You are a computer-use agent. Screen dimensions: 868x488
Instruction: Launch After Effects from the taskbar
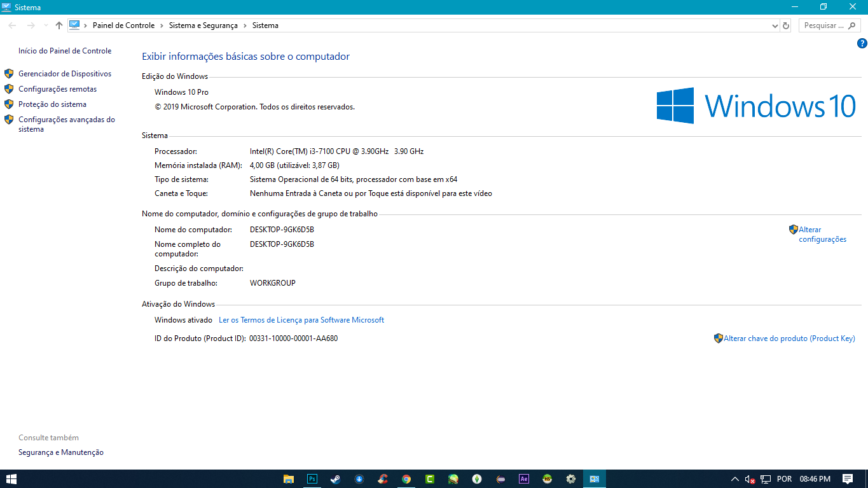(524, 479)
